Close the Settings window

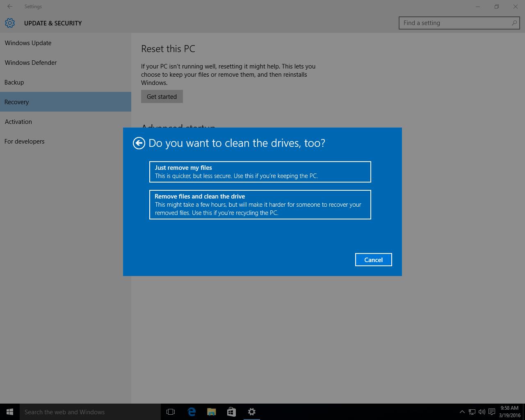coord(516,7)
